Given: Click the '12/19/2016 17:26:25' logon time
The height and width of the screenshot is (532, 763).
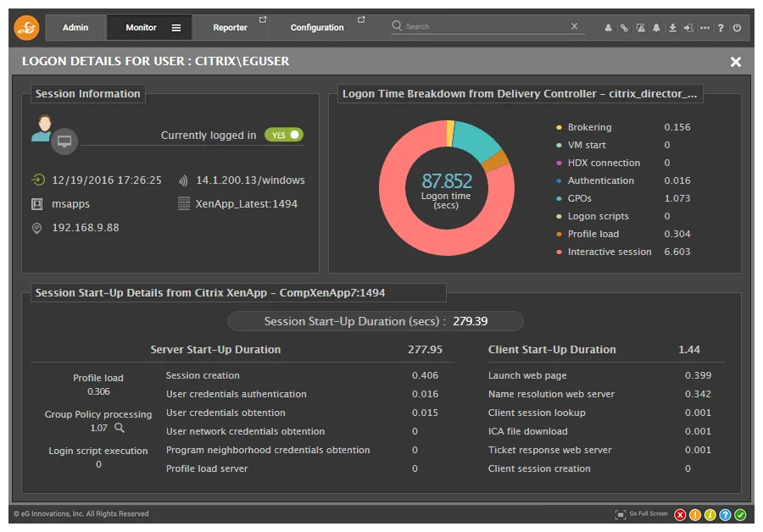Looking at the screenshot, I should pyautogui.click(x=107, y=180).
